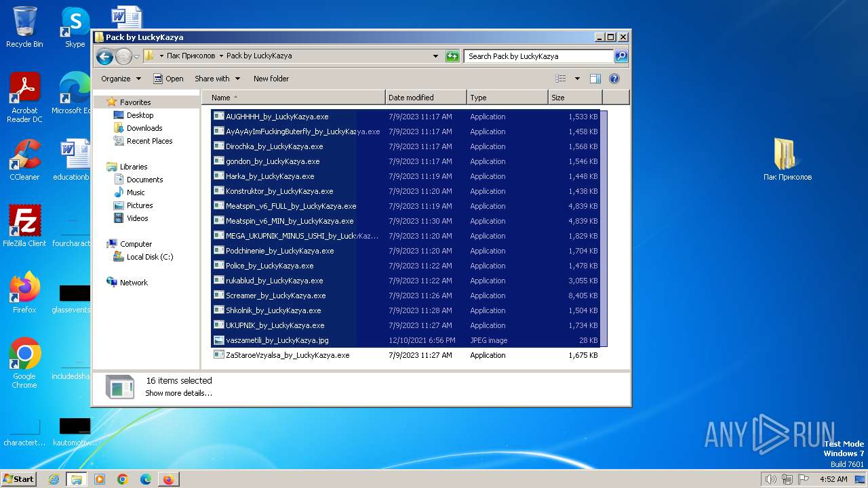Open the Start menu

click(x=19, y=479)
